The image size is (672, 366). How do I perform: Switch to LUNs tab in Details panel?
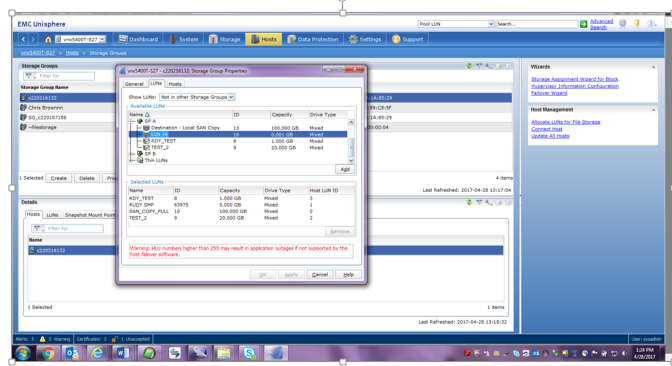[x=52, y=215]
